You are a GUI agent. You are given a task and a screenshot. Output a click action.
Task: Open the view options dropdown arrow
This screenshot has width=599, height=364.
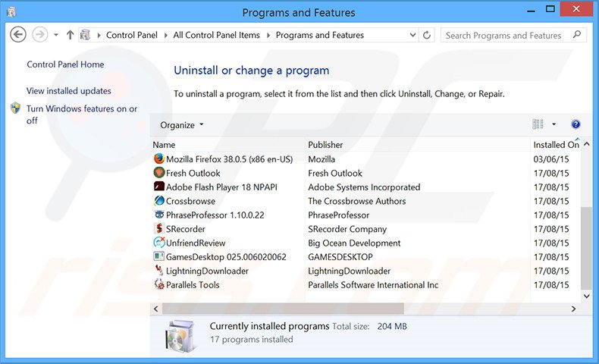click(x=554, y=124)
